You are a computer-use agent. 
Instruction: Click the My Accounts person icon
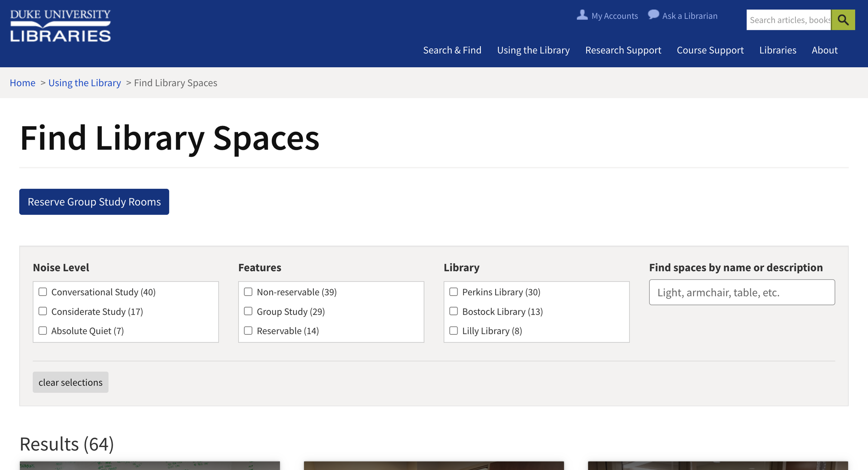tap(582, 15)
